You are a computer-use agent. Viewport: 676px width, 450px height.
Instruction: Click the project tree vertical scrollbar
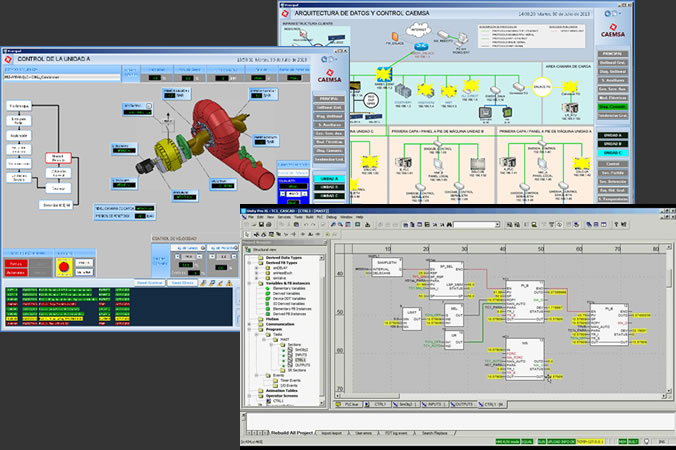coord(322,330)
